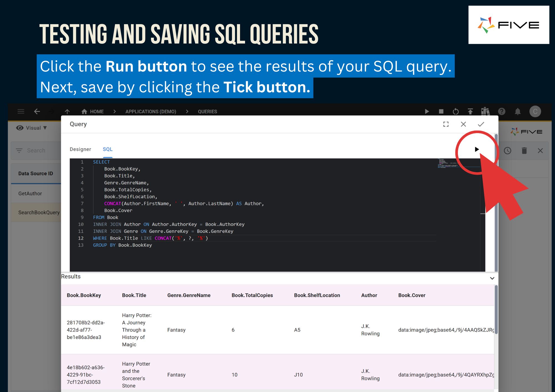Expand the Query dialog to fullscreen

446,124
